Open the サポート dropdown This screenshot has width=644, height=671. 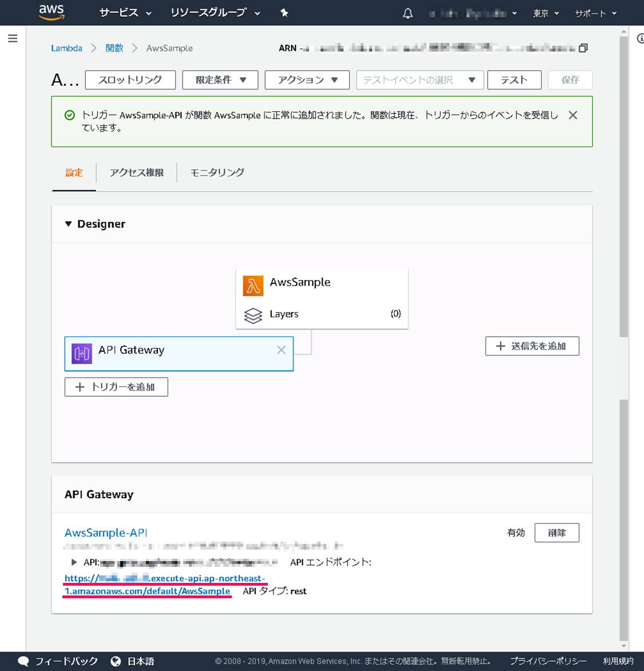(596, 14)
